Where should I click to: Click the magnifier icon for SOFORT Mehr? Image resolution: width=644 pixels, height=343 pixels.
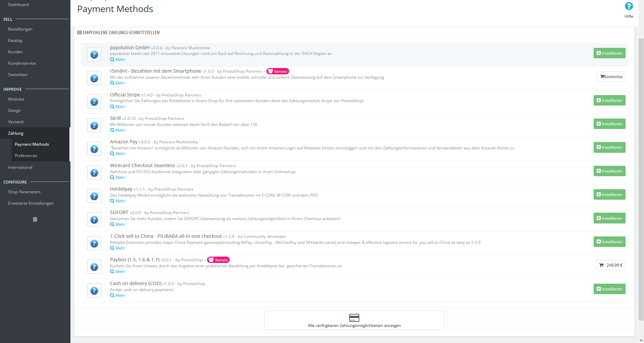(112, 224)
